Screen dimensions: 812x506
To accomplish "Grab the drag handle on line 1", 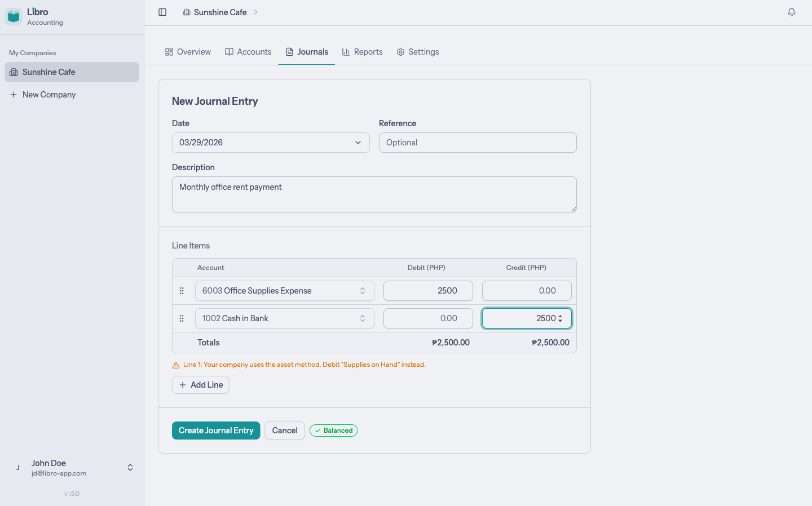I will click(x=182, y=291).
